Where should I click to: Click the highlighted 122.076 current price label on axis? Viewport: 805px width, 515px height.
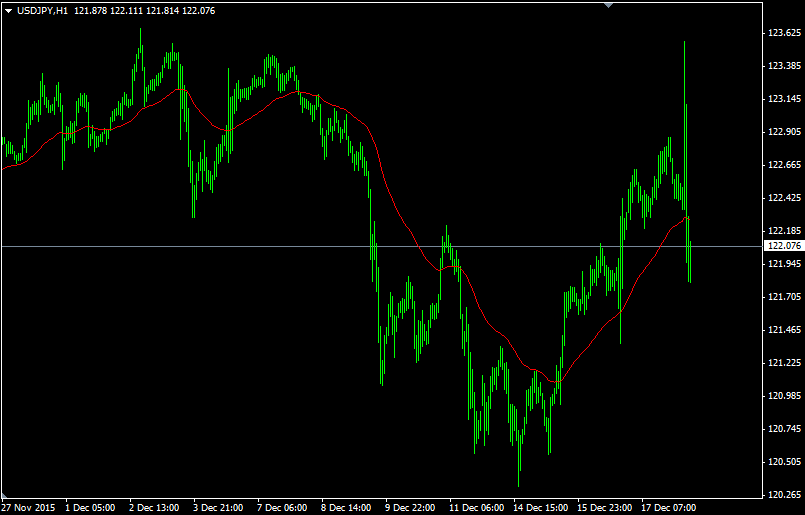pos(784,246)
